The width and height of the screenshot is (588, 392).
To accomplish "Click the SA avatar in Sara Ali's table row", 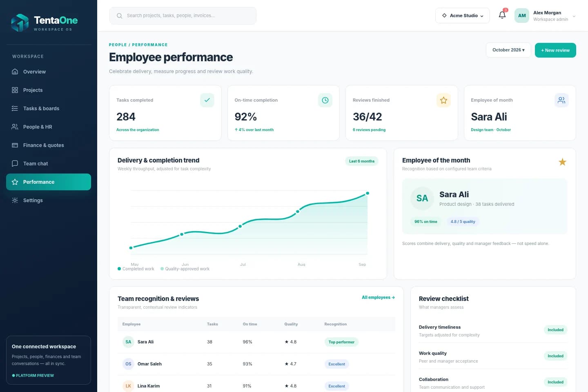I will [x=128, y=342].
